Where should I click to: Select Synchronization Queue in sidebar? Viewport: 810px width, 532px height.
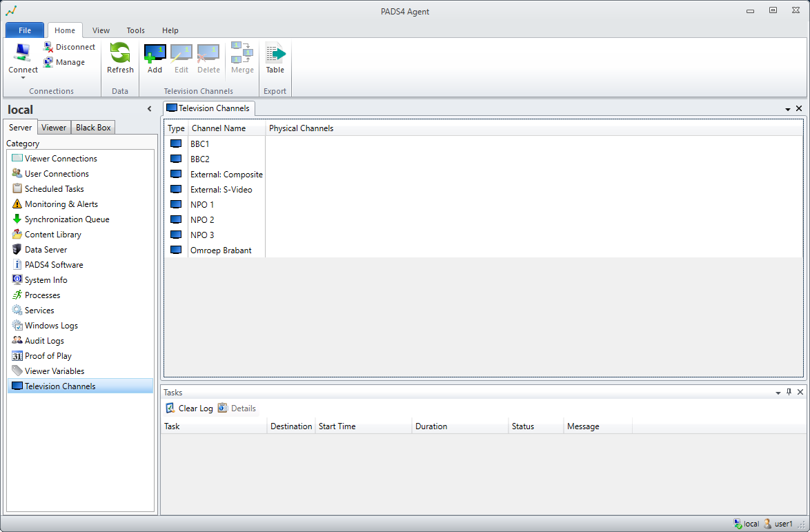pyautogui.click(x=66, y=219)
